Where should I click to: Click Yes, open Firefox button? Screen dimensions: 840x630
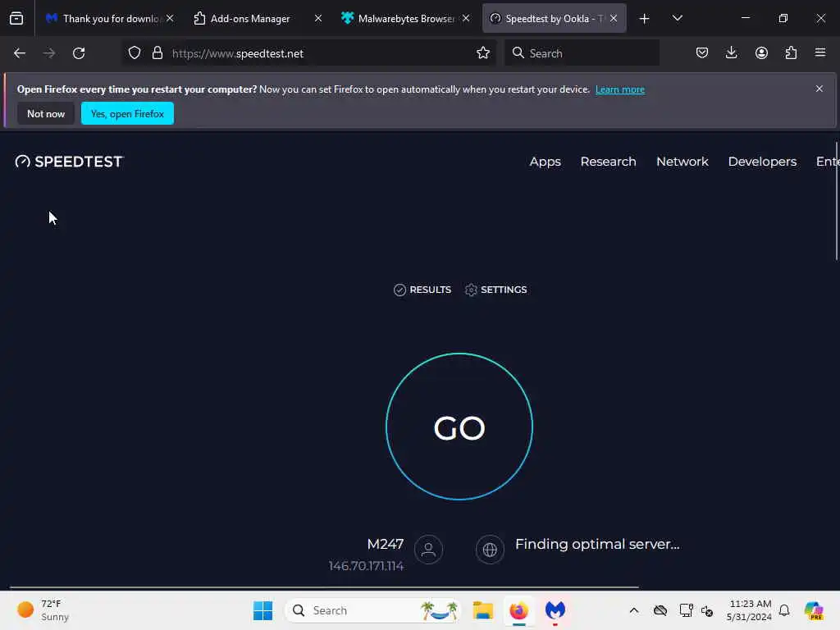pos(127,113)
